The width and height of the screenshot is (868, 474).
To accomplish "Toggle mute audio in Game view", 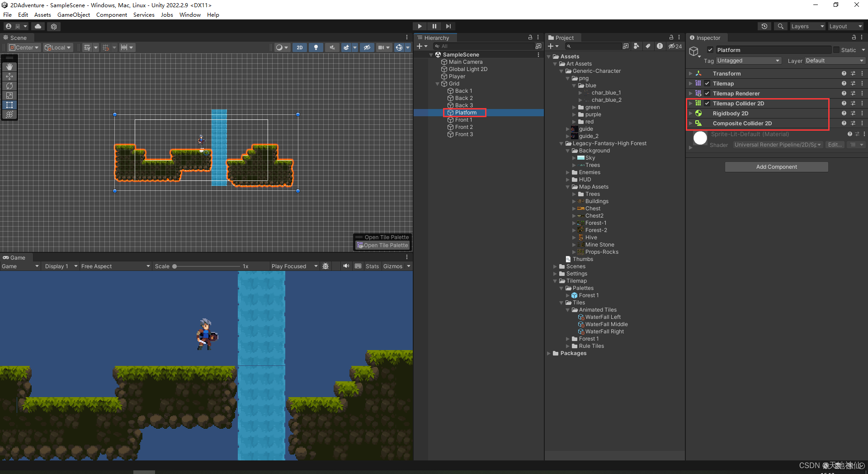I will coord(346,266).
